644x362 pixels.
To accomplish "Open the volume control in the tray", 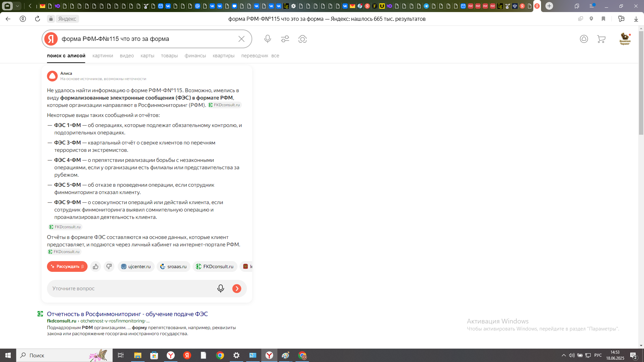I will click(572, 355).
